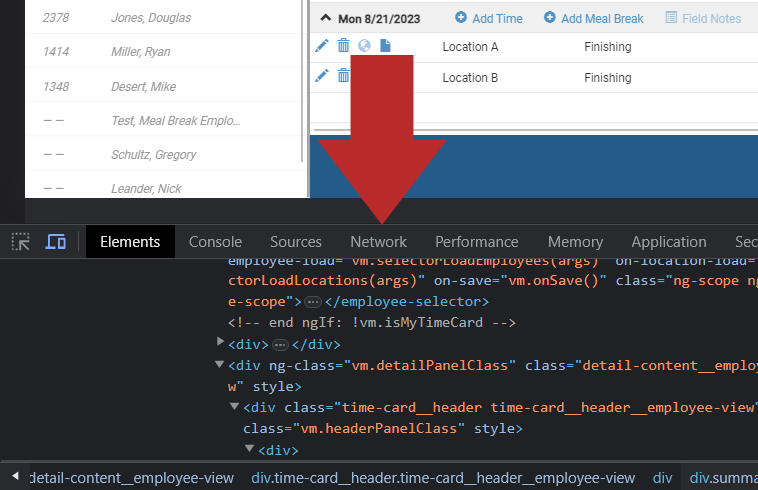Click Finishing in the Location B row
This screenshot has width=758, height=490.
pyautogui.click(x=608, y=77)
